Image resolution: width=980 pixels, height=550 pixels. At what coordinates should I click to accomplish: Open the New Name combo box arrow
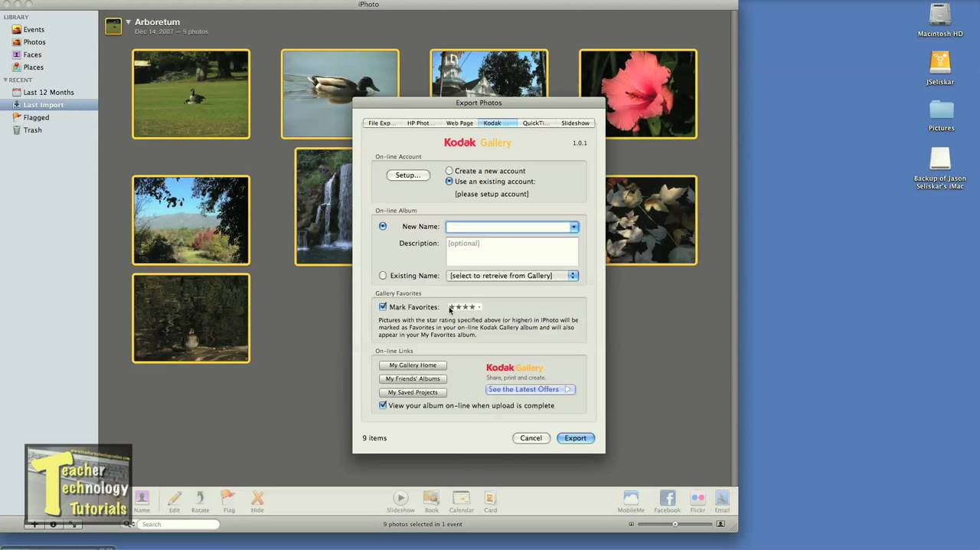[x=573, y=227]
